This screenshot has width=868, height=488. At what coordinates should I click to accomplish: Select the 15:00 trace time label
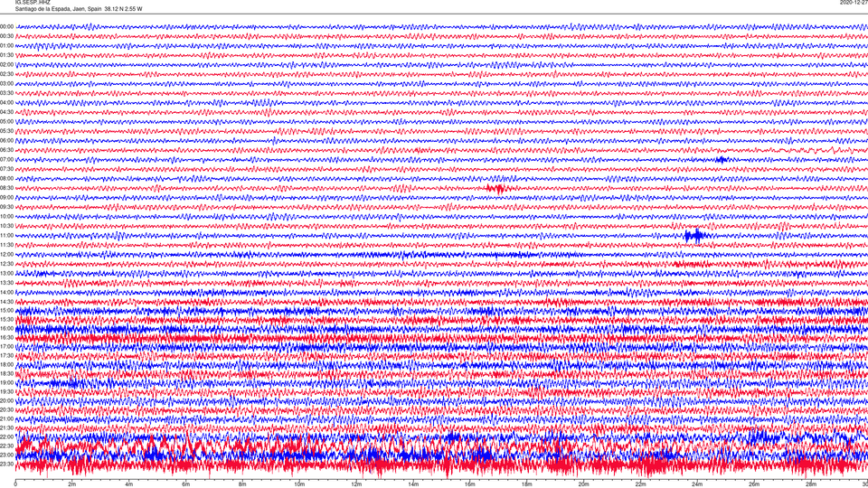coord(6,310)
